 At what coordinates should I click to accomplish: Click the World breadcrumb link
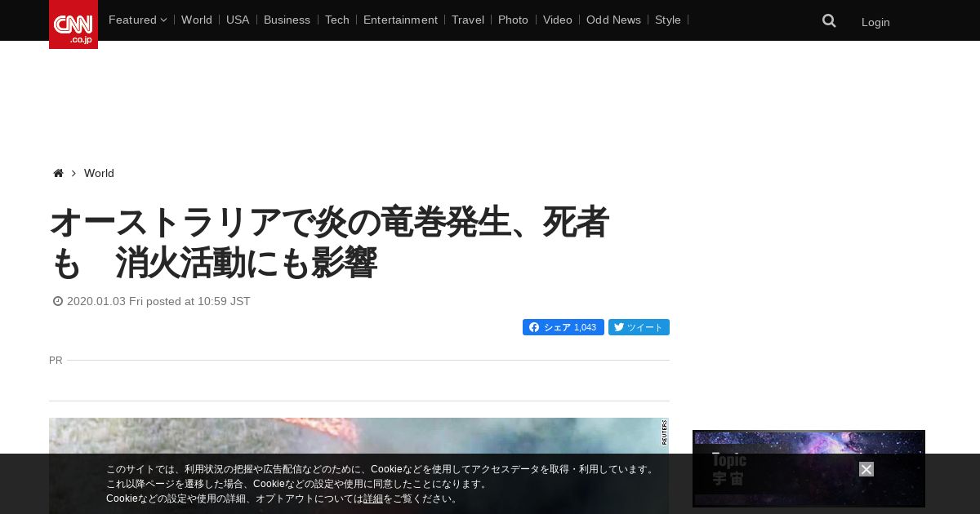tap(99, 173)
